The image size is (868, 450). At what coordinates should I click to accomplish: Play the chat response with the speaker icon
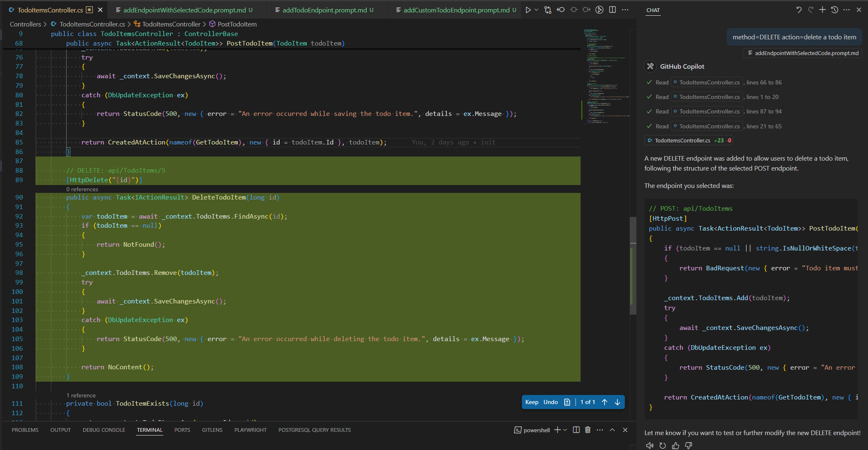click(650, 445)
